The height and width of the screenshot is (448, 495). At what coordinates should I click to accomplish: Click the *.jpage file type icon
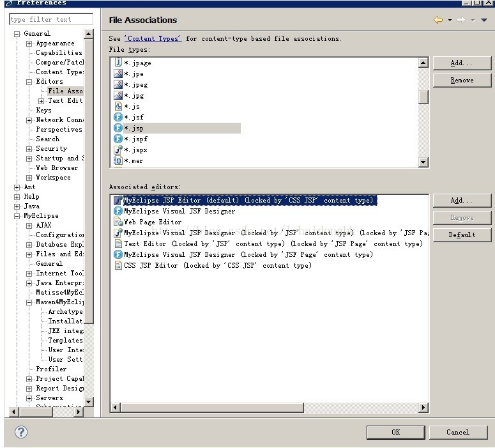tap(118, 63)
